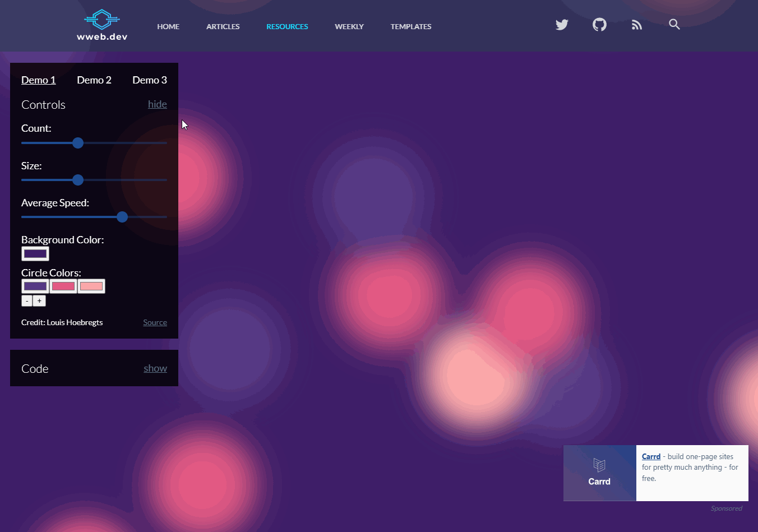Add a circle color with plus button
The height and width of the screenshot is (532, 758).
tap(39, 301)
